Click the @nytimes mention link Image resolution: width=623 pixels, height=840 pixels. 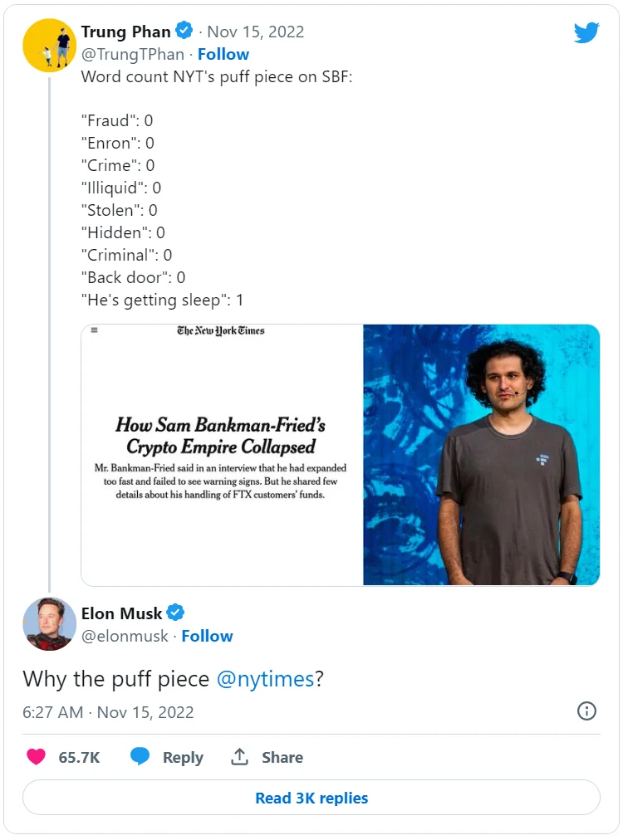[x=265, y=679]
